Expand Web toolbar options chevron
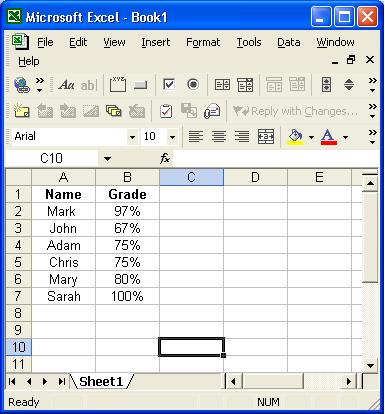Viewport: 385px width, 414px height. click(40, 85)
